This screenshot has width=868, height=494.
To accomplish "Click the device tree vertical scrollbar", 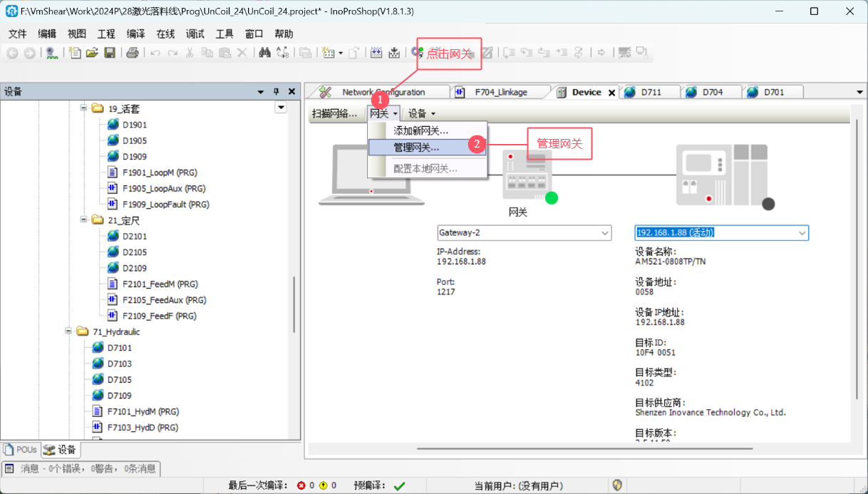I will [x=294, y=304].
